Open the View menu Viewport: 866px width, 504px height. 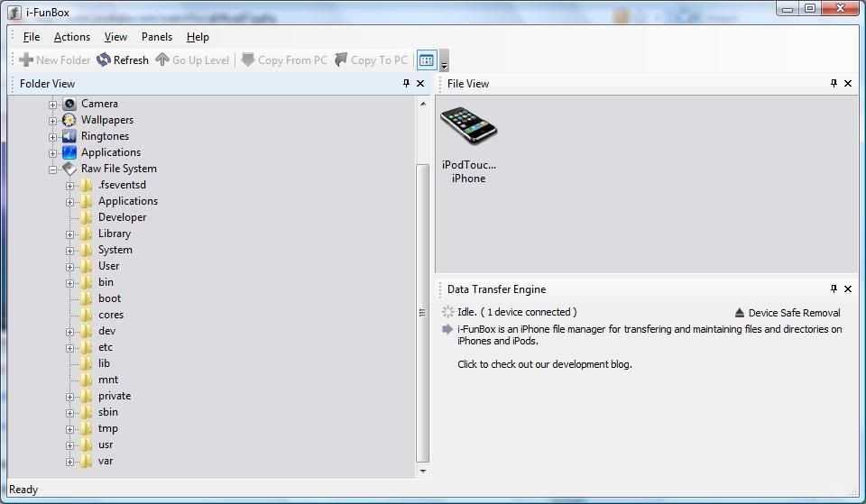[115, 37]
